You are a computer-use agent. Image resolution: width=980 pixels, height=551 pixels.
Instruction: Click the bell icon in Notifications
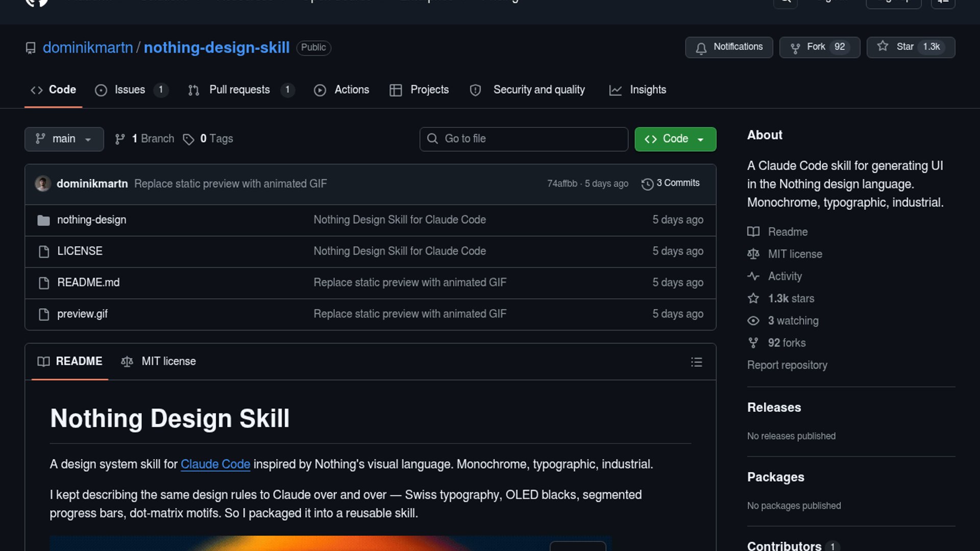tap(701, 48)
